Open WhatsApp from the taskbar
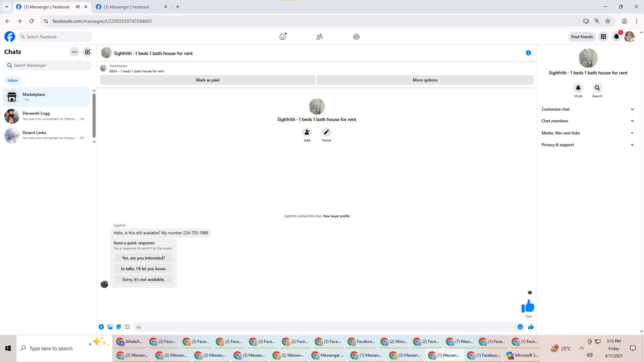 pos(130,342)
